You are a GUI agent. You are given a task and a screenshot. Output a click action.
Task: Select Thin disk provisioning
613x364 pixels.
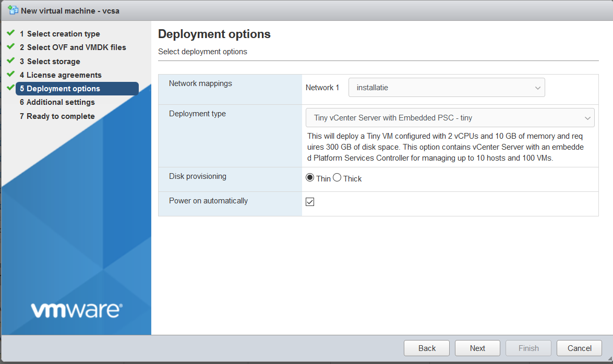point(310,178)
